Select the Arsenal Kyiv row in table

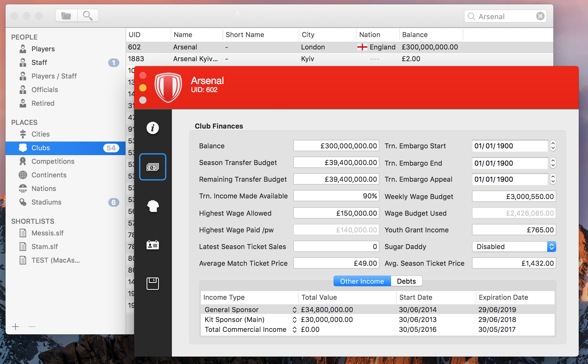(339, 59)
